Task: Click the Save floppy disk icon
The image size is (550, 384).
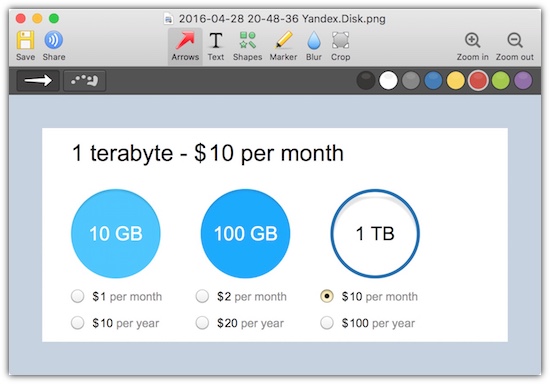Action: (25, 40)
